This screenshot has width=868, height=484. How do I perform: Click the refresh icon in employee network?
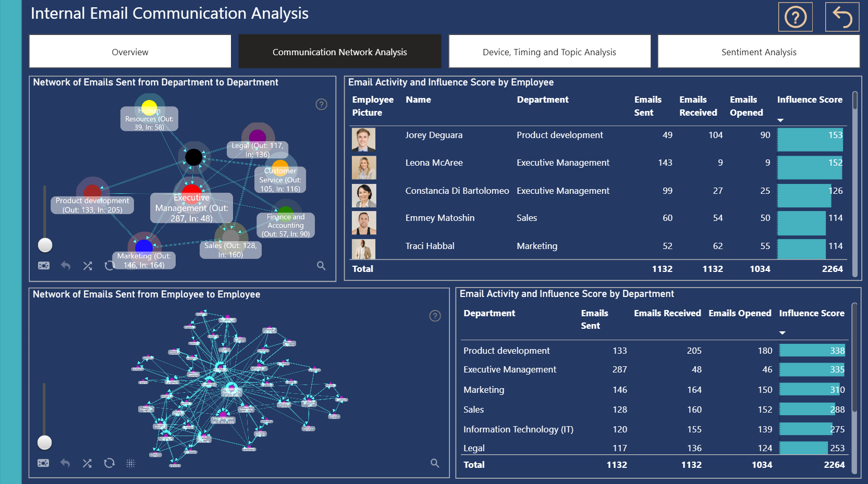click(x=109, y=463)
